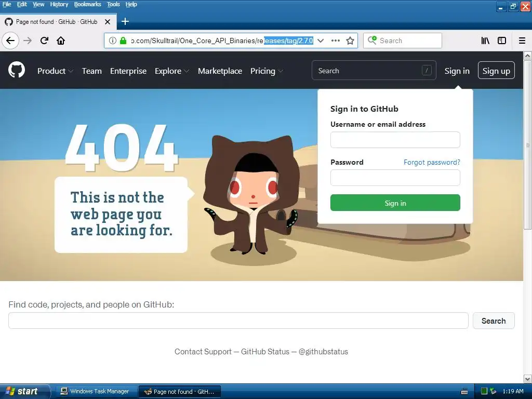Bookmark this page with the star icon
This screenshot has height=399, width=532.
[x=350, y=41]
